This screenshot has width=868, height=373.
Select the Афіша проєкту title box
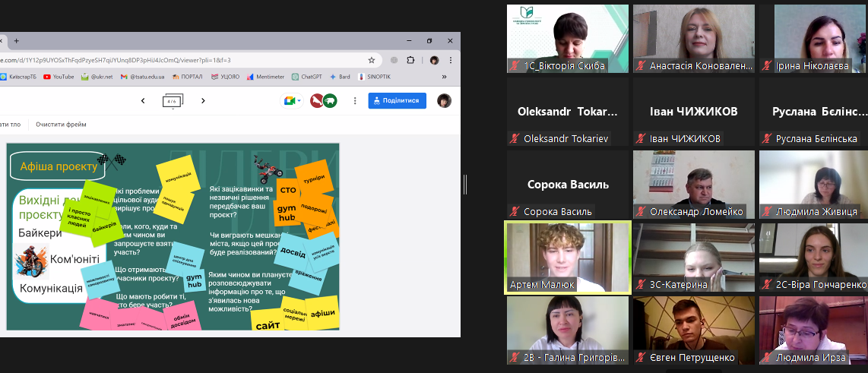58,166
